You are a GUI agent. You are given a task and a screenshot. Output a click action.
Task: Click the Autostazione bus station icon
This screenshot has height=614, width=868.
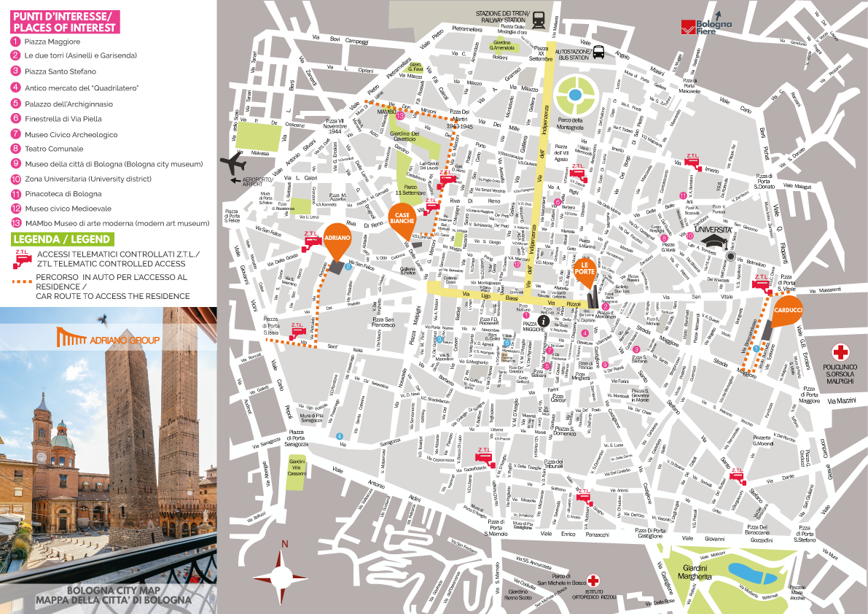pyautogui.click(x=598, y=53)
